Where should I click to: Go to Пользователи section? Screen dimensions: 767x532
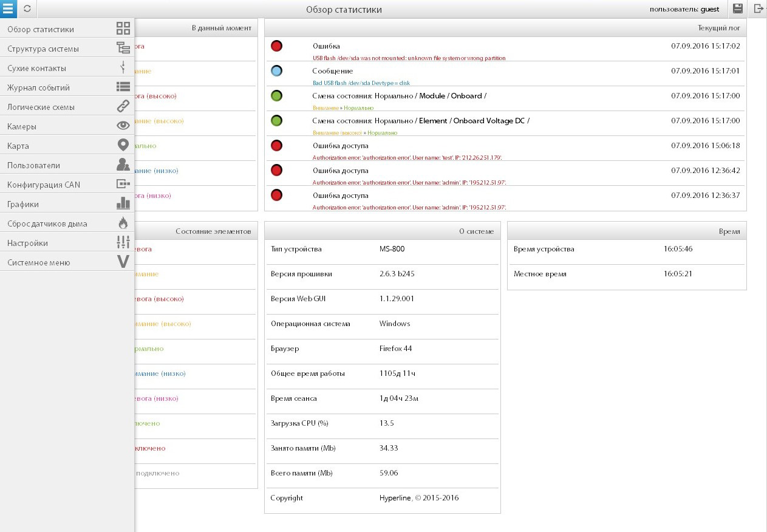(67, 165)
